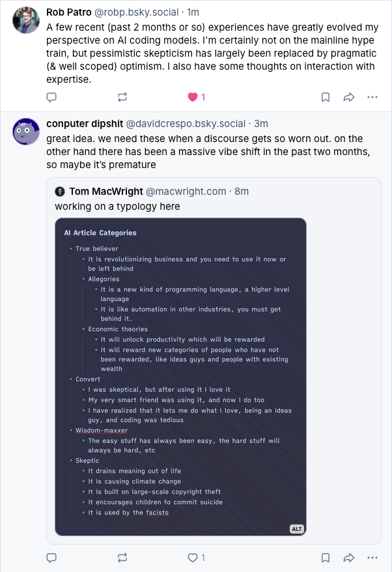Open Tom MacWright's small avatar

point(60,192)
